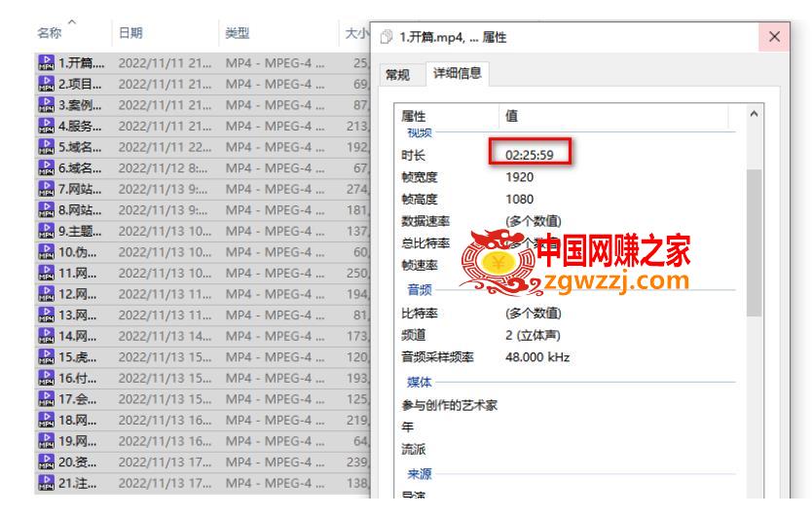812x518 pixels.
Task: Select the duration value 02:25:59
Action: (x=530, y=155)
